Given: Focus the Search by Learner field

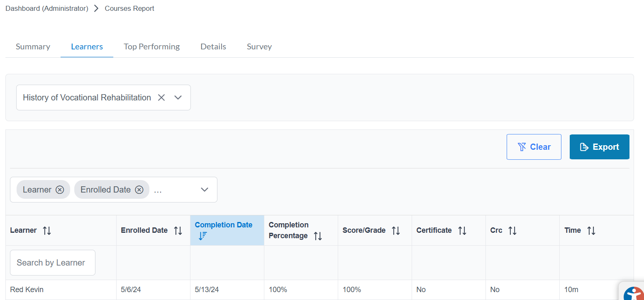Looking at the screenshot, I should pos(53,263).
